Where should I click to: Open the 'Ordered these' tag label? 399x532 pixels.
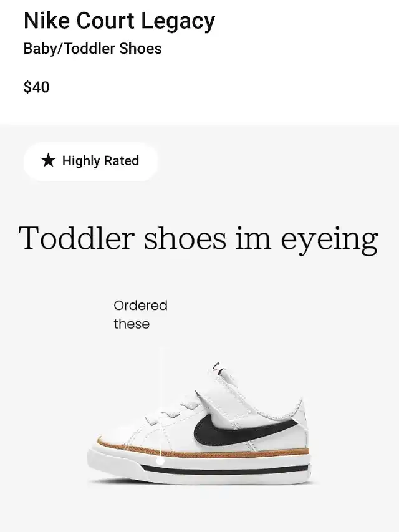140,314
